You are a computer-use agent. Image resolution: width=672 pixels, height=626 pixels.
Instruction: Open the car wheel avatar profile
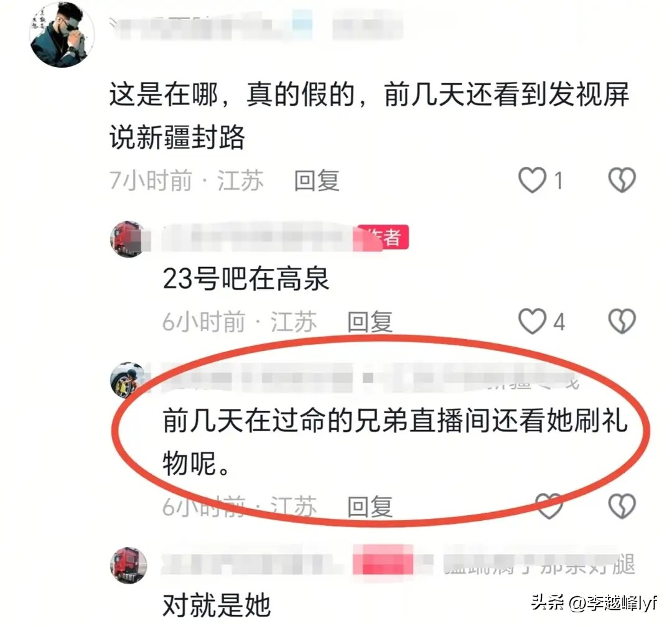pos(128,380)
